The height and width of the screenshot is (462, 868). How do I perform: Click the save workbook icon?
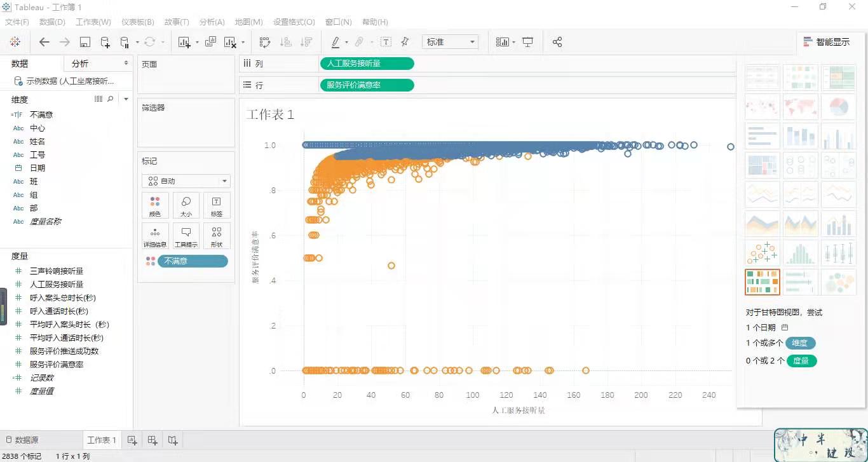click(85, 42)
